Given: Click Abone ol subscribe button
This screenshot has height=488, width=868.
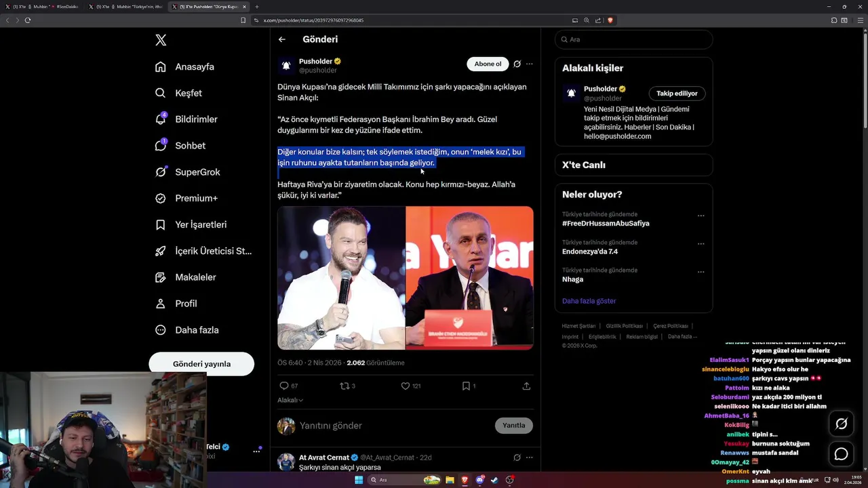Looking at the screenshot, I should point(488,64).
